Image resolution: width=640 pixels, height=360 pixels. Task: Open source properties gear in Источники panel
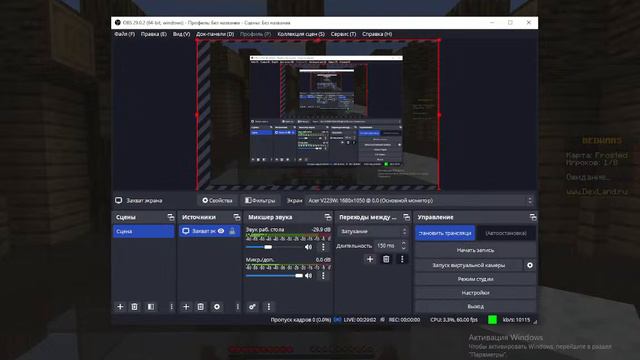(217, 307)
